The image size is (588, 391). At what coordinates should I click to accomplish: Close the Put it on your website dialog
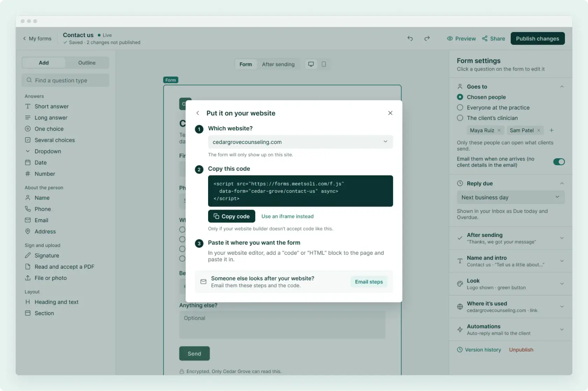[390, 113]
